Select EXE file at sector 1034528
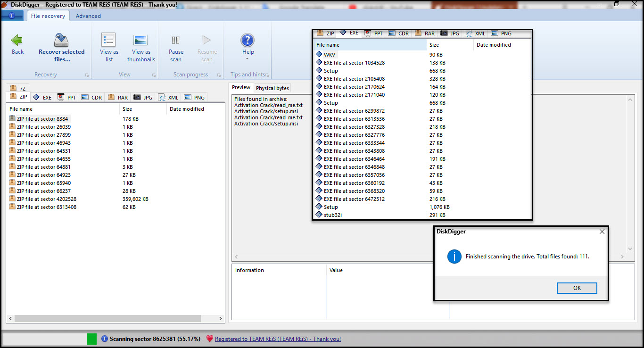The width and height of the screenshot is (644, 348). (x=354, y=63)
